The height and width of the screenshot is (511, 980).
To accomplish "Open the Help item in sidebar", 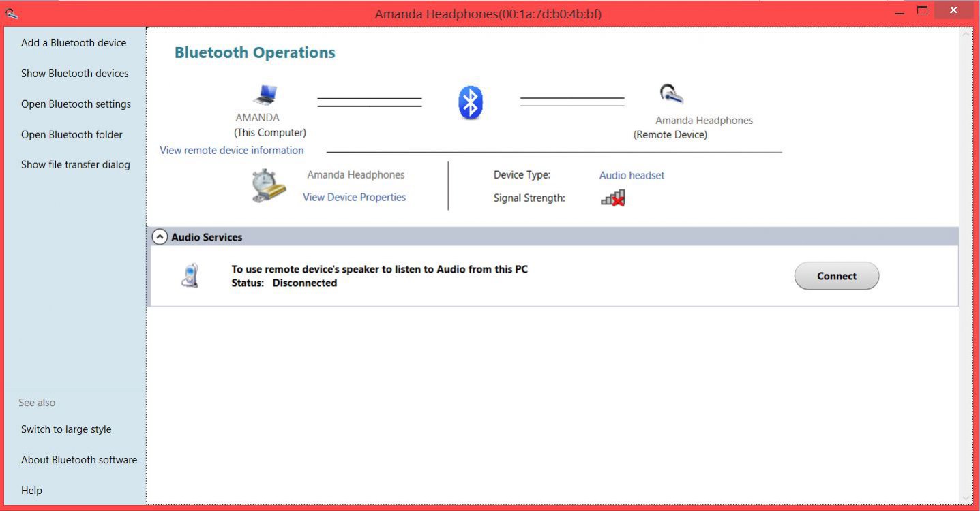I will coord(31,490).
